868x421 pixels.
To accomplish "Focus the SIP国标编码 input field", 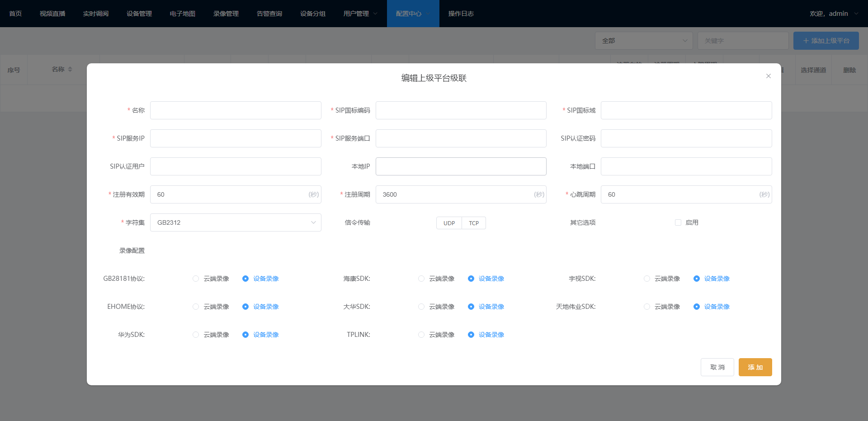I will [x=461, y=110].
